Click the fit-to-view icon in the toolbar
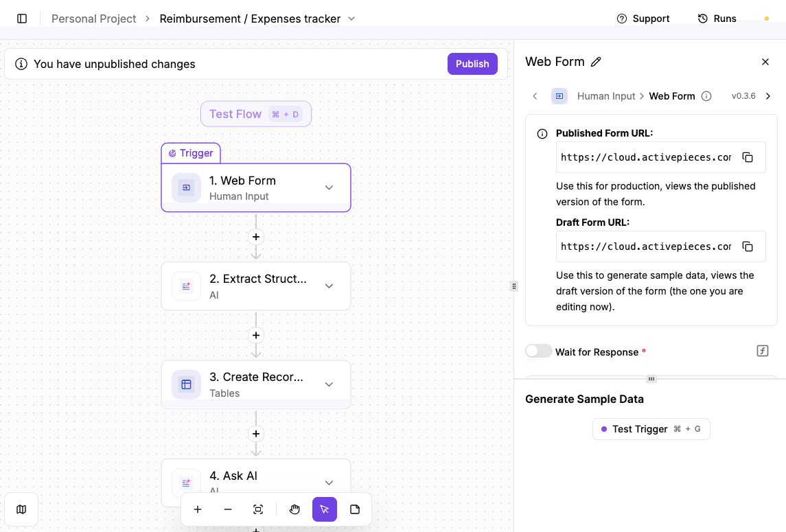Image resolution: width=786 pixels, height=532 pixels. (258, 509)
